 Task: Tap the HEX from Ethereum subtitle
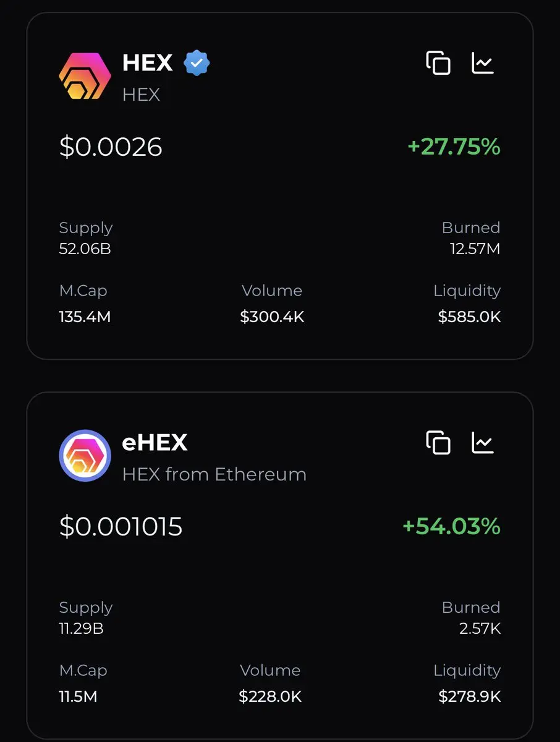214,474
